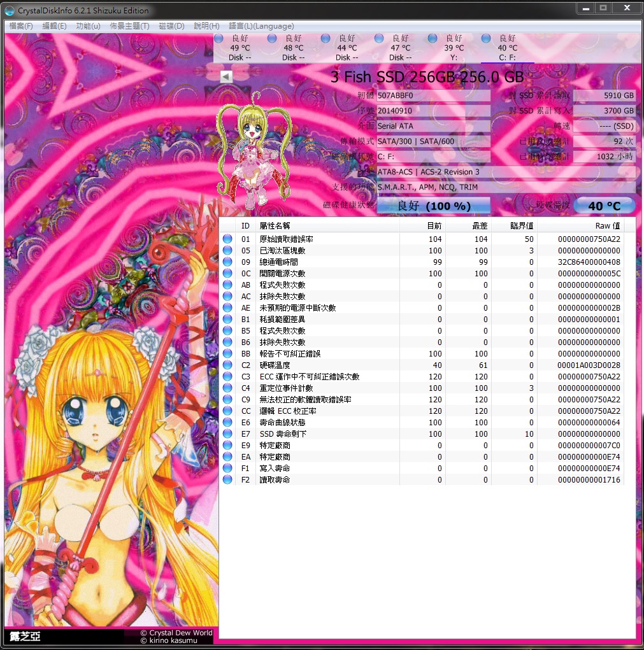Image resolution: width=644 pixels, height=650 pixels.
Task: Click the status orb for attribute 01
Action: (x=227, y=239)
